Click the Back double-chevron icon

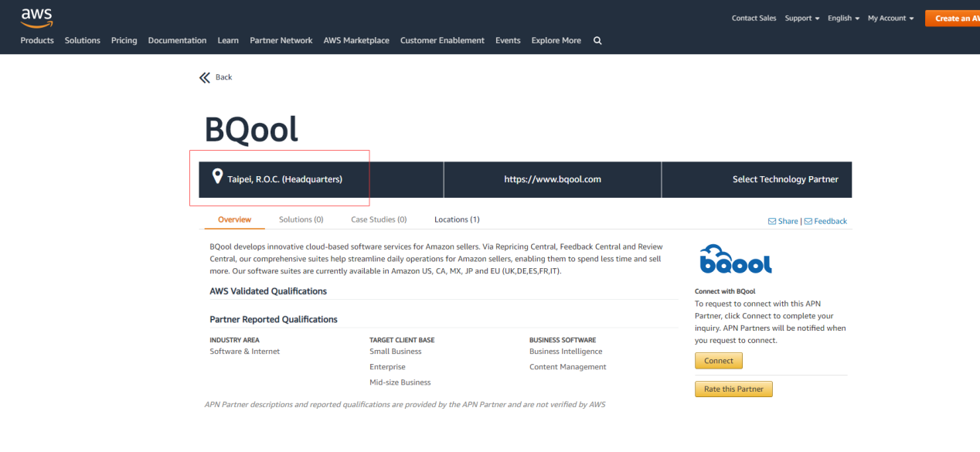point(205,77)
